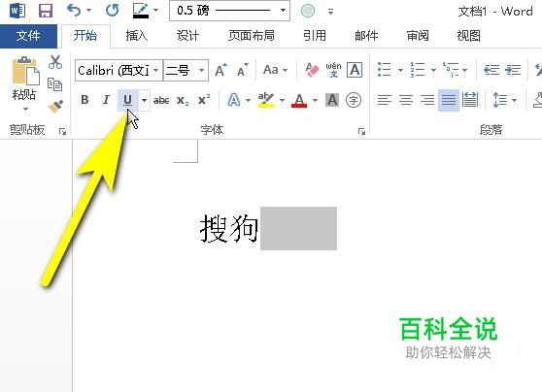Open the Bullets list dropdown arrow
Screen dimensions: 542x392
coord(400,70)
